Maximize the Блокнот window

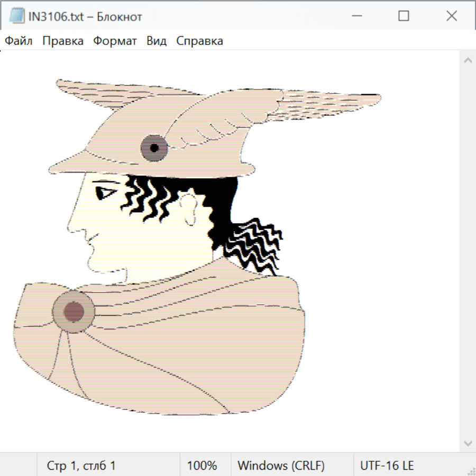[404, 16]
